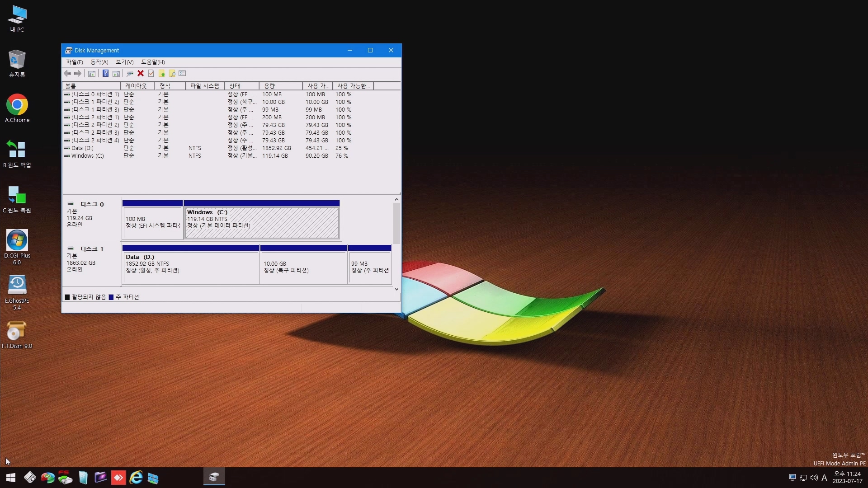Click the red-green partition tool taskbar icon
Screen dimensions: 868x488
pyautogui.click(x=47, y=478)
